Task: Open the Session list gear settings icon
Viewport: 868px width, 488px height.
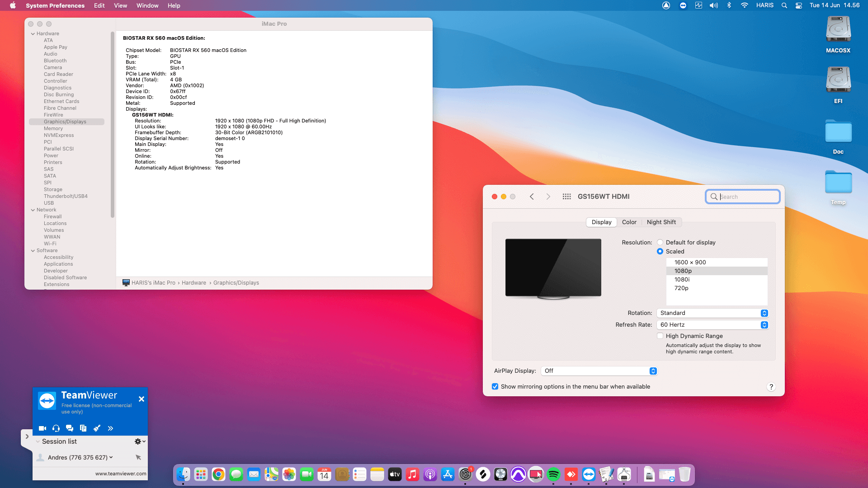Action: click(137, 441)
